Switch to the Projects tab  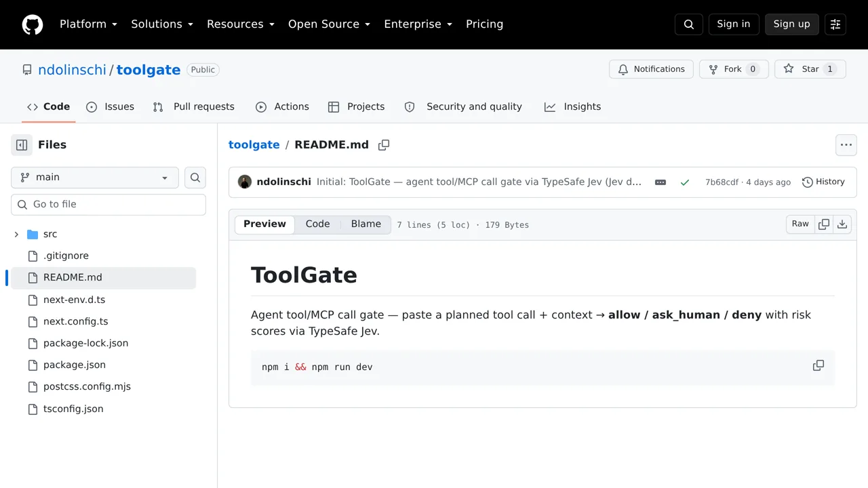[x=356, y=107]
